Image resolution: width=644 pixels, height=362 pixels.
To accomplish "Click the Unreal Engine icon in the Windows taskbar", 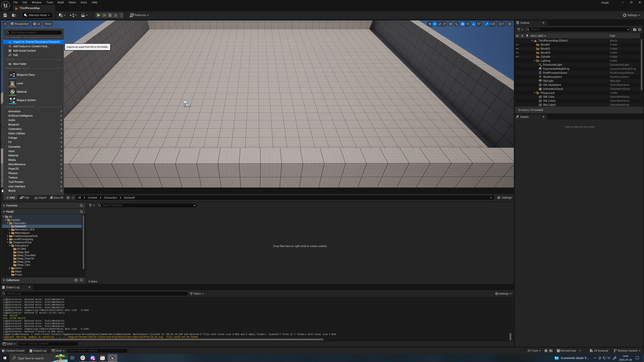I will (112, 358).
